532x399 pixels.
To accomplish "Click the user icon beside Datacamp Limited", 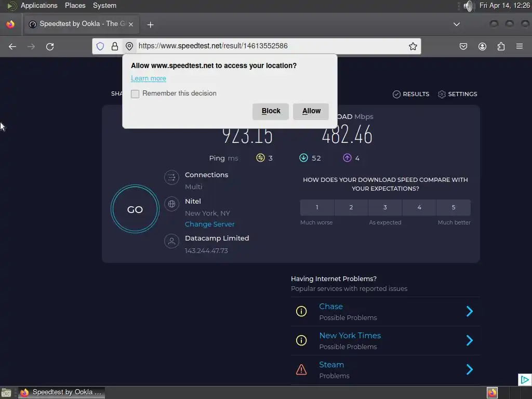I will 171,241.
